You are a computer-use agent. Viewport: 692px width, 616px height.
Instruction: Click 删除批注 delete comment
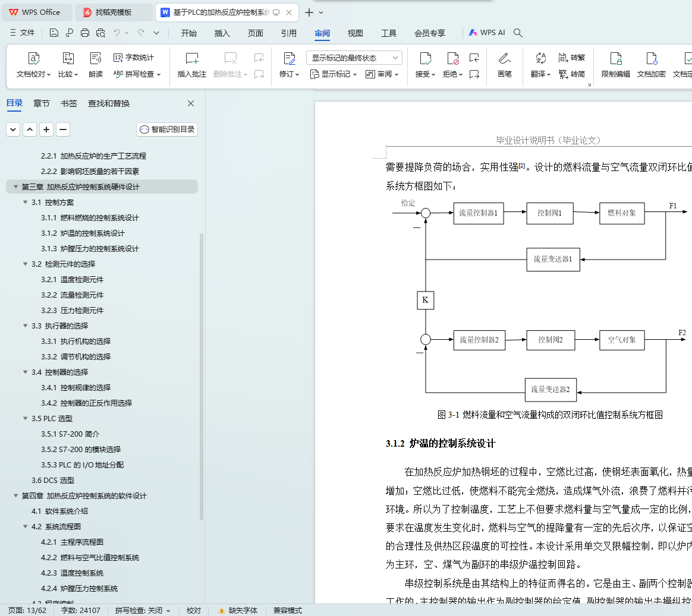pos(231,65)
